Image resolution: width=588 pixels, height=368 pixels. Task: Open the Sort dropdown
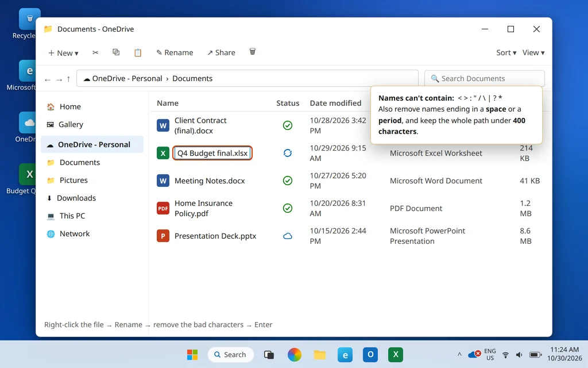[506, 52]
